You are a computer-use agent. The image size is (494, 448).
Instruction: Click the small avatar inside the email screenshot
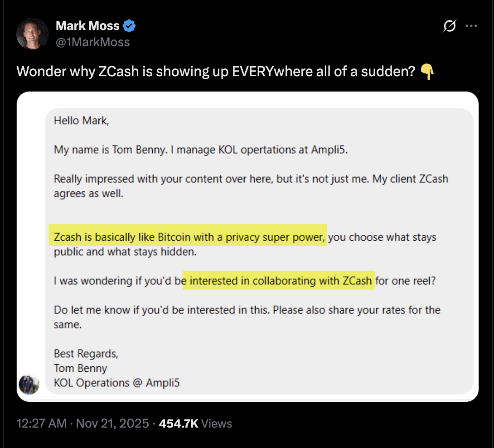tap(29, 385)
